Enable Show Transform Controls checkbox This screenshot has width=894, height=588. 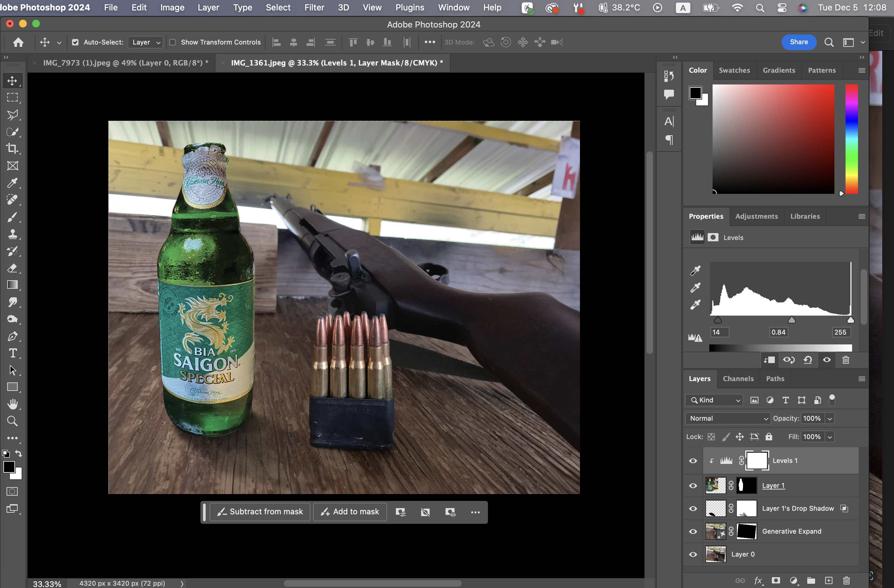click(173, 42)
